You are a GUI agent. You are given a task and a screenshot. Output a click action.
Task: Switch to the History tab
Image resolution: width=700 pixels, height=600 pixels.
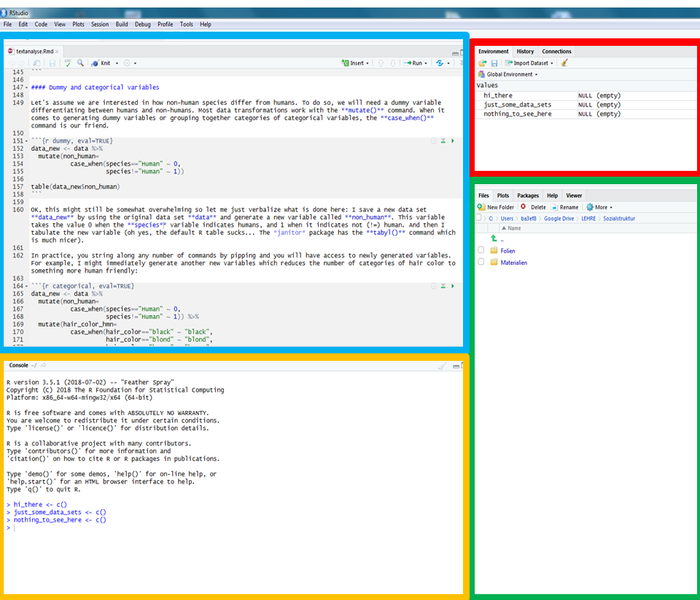point(525,51)
